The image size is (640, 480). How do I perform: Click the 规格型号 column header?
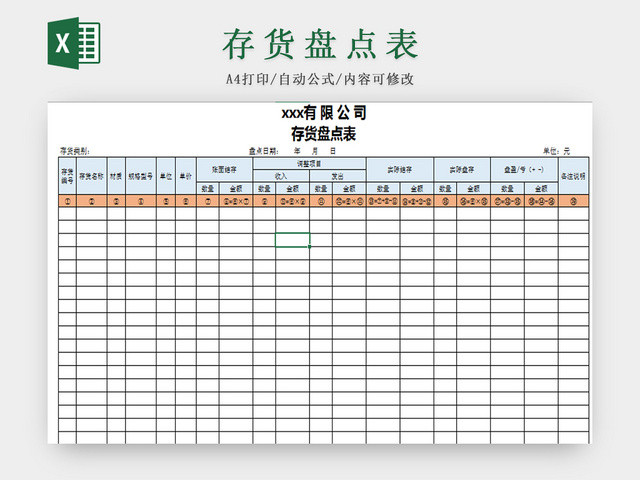(x=141, y=176)
